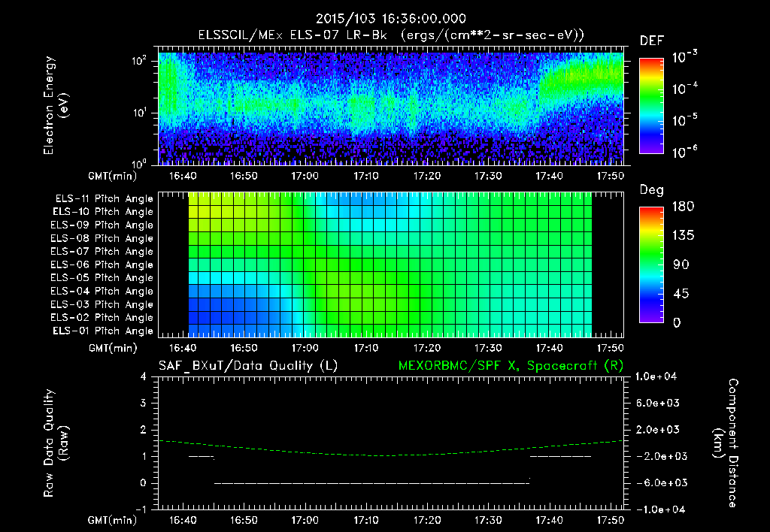
Task: Click the 1.0e+04 right axis tick label
Action: (x=656, y=376)
